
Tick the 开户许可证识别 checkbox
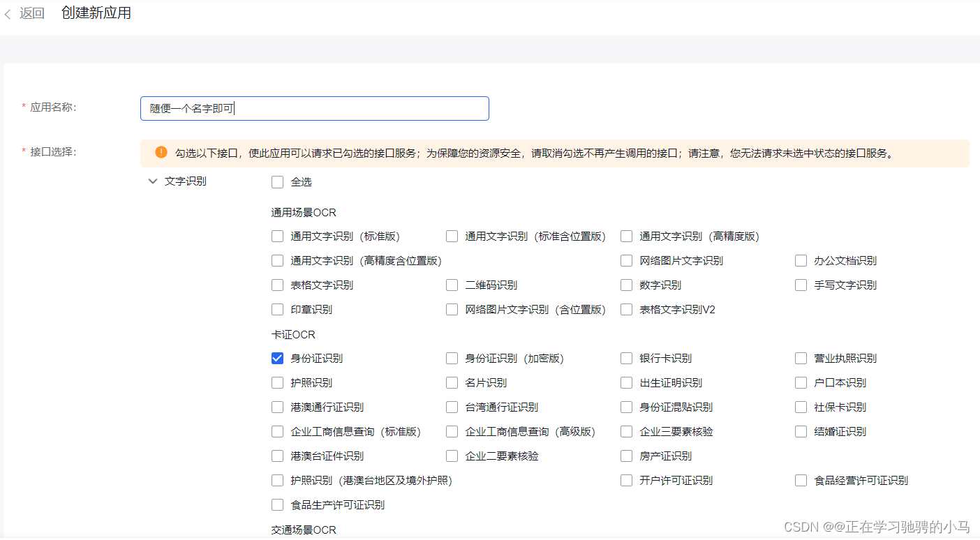pos(626,481)
